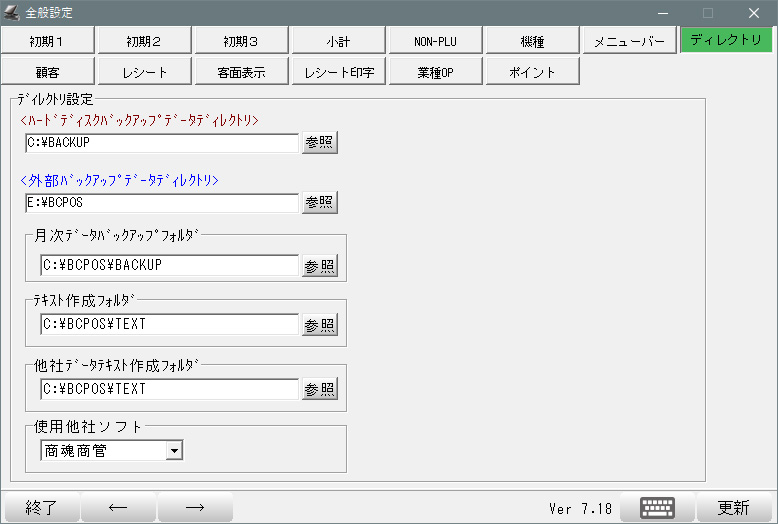
Task: Browse for monthly data backup folder
Action: [x=320, y=266]
